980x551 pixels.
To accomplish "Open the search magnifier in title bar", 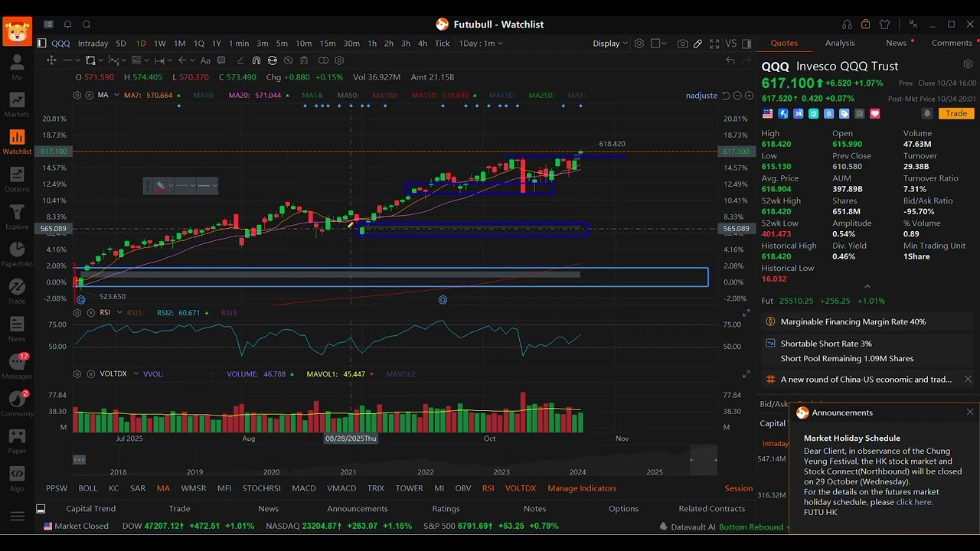I will (87, 24).
